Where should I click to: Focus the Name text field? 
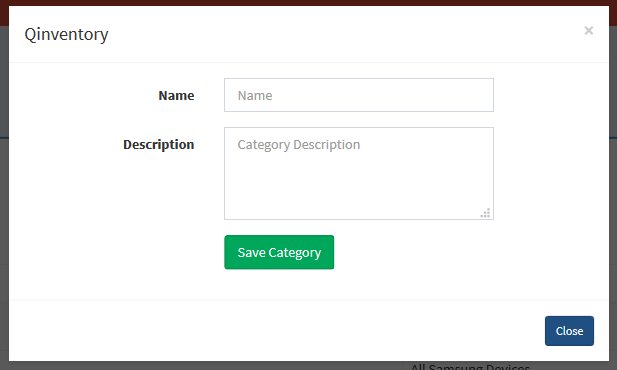tap(358, 95)
